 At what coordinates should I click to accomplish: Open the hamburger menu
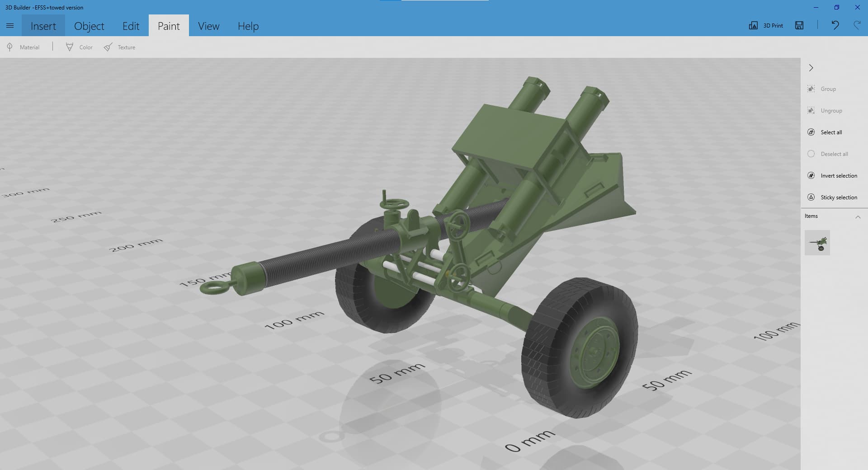pos(10,26)
